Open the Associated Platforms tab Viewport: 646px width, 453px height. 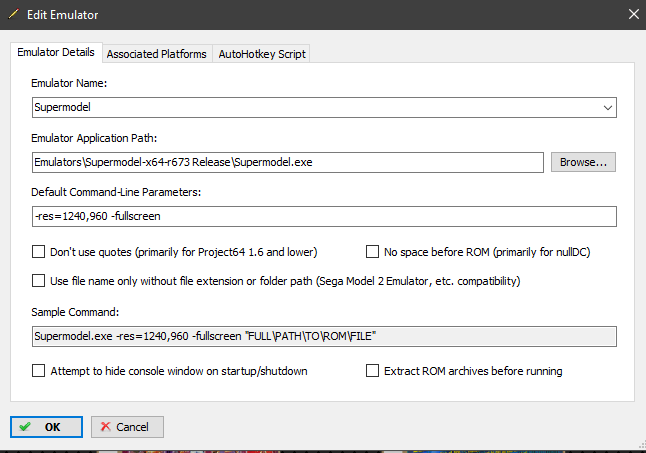point(157,54)
